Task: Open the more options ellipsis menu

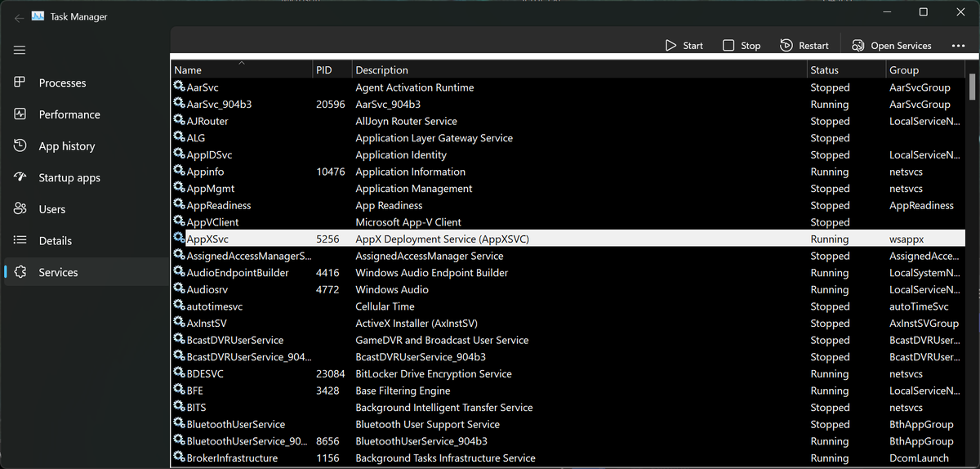Action: 959,46
